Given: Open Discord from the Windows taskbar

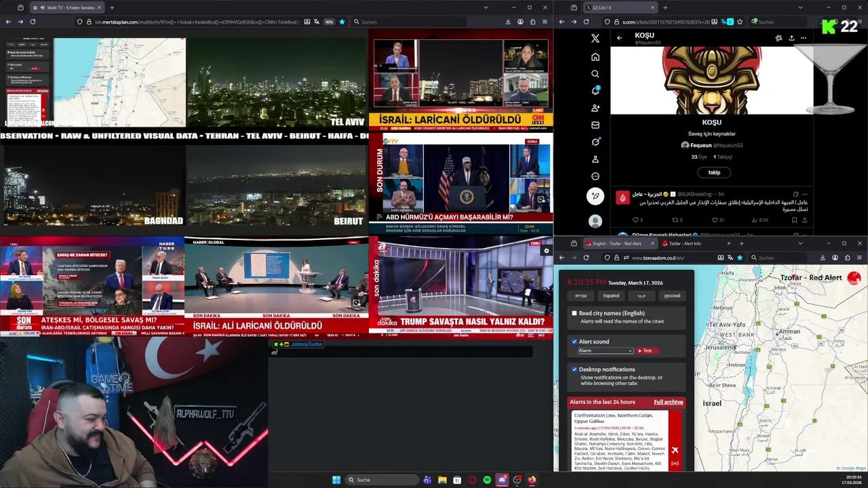Looking at the screenshot, I should (x=502, y=480).
